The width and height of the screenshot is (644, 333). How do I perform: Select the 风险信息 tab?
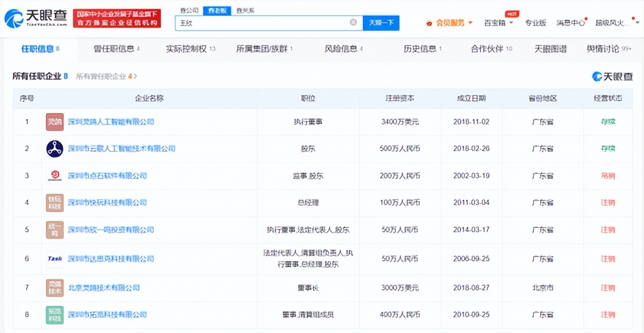pyautogui.click(x=340, y=49)
